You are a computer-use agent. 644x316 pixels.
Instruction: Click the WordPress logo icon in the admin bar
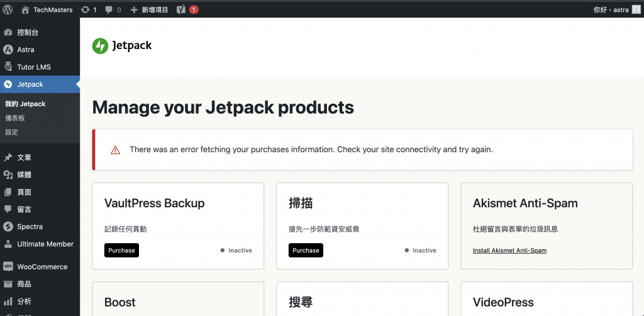point(8,9)
